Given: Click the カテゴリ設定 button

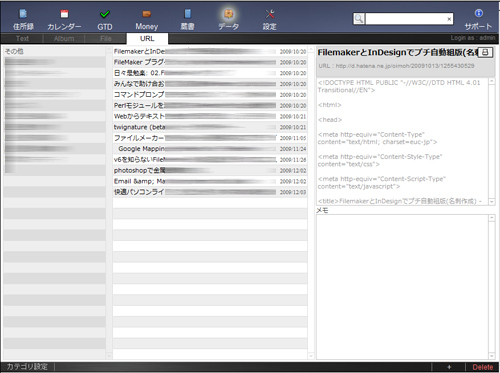Looking at the screenshot, I should 27,367.
